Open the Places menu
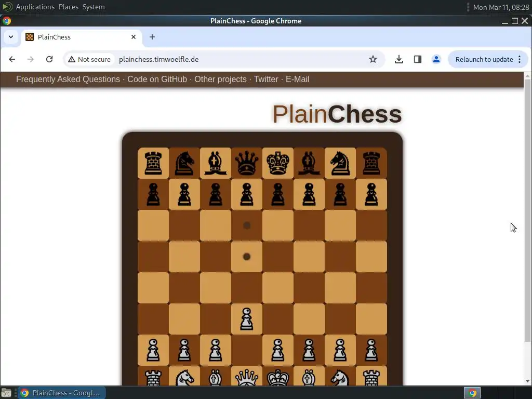 pos(69,7)
